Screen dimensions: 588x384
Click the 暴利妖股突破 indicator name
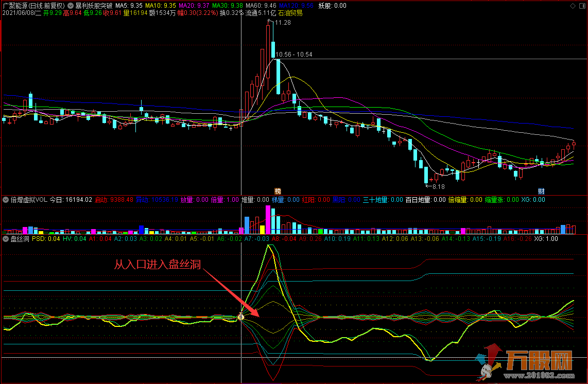94,6
